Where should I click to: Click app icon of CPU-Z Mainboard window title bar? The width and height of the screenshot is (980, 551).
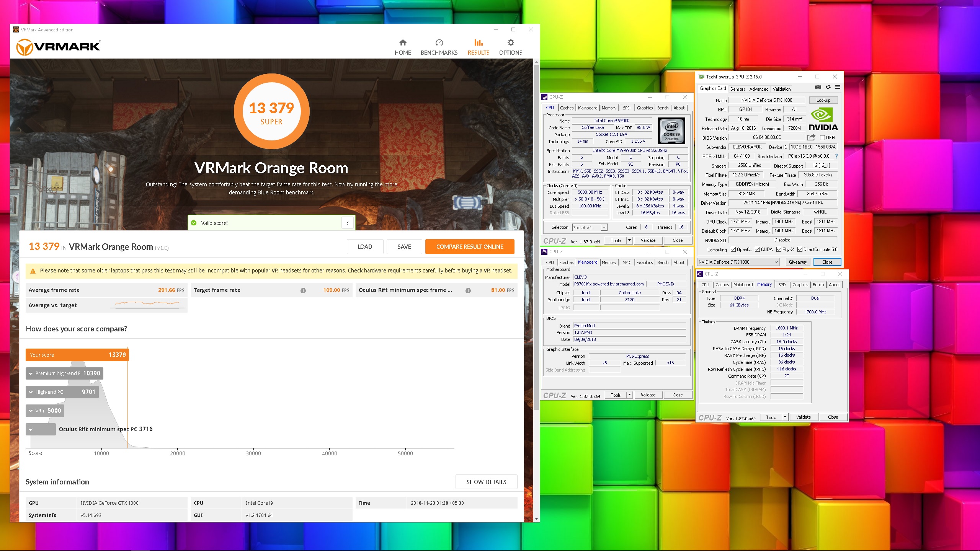544,252
